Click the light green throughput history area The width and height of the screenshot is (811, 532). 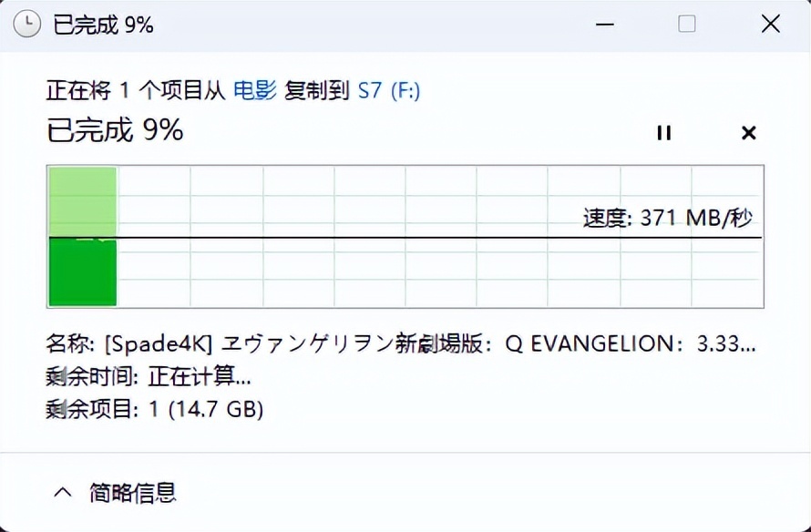82,201
